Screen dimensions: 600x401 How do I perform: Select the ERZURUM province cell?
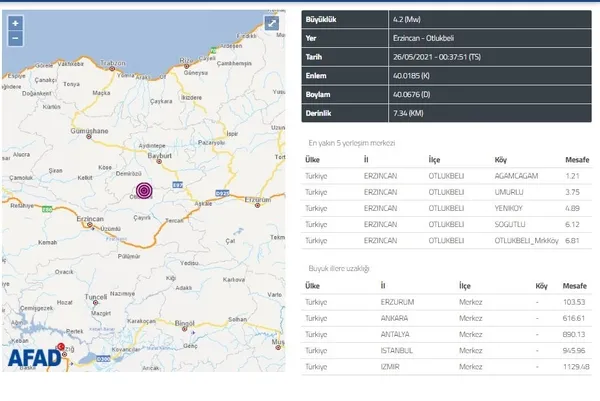tap(397, 302)
